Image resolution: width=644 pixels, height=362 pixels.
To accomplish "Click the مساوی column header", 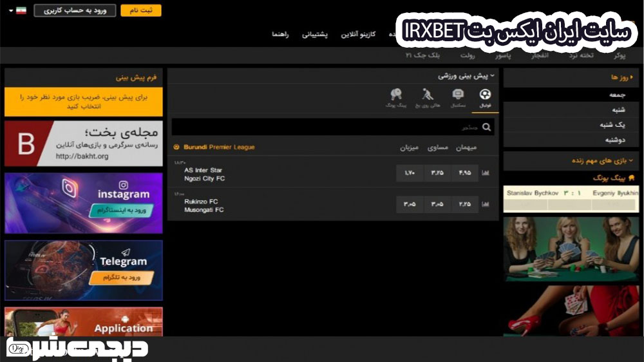I will coord(438,147).
